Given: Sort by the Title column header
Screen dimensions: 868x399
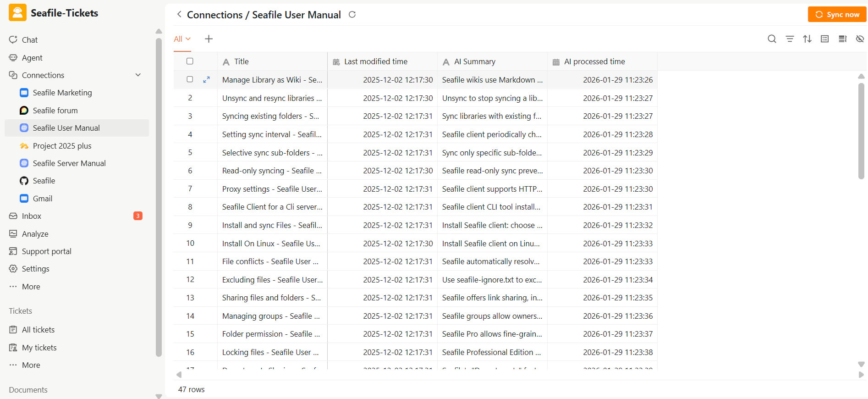Looking at the screenshot, I should [272, 61].
